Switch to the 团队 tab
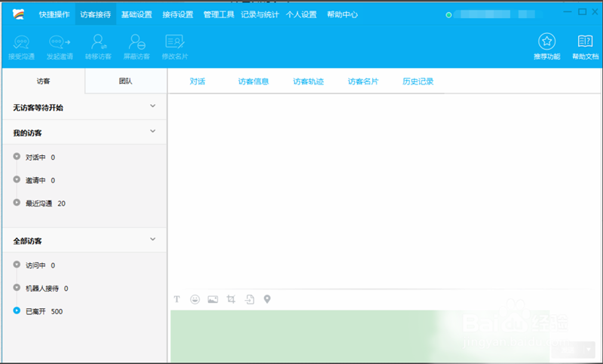This screenshot has width=603, height=364. (126, 81)
